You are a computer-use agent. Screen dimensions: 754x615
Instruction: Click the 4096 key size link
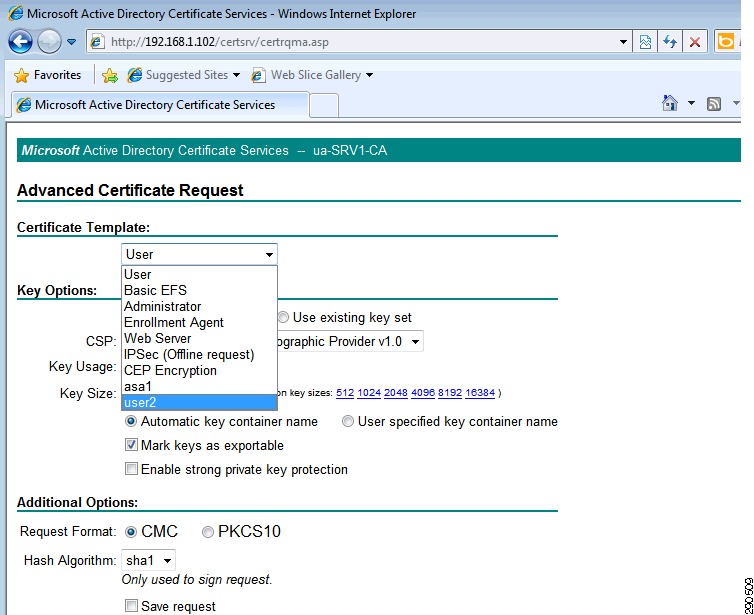point(423,393)
